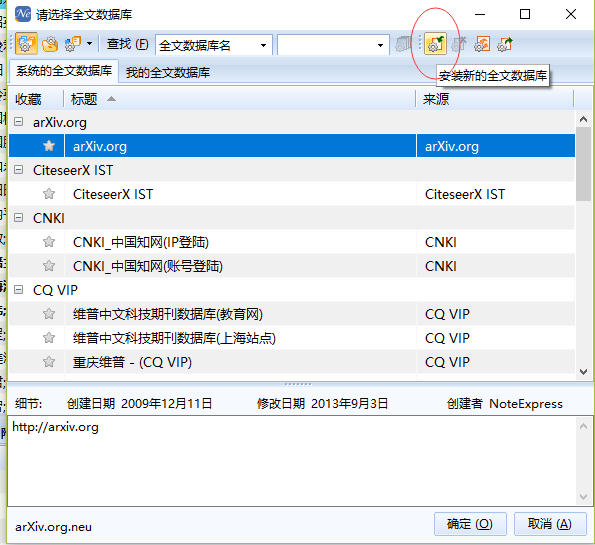595x545 pixels.
Task: Click the 修改日期 2013年9月3日 detail text
Action: point(323,403)
